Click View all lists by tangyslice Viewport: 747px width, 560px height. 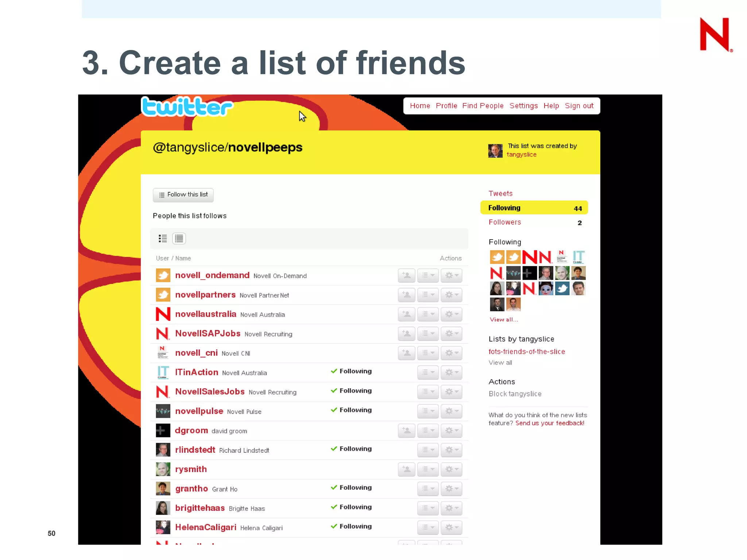(500, 362)
